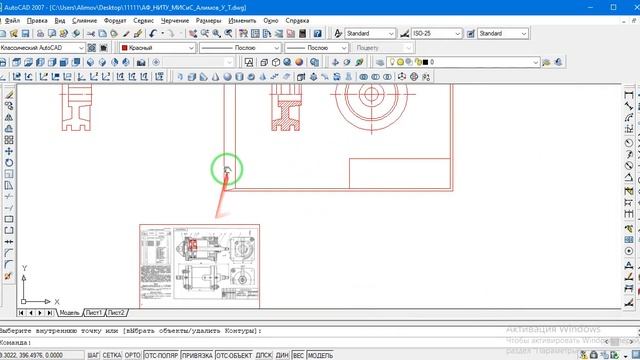Screen dimensions: 640x360
Task: Click the Plot (print) icon
Action: [x=40, y=33]
